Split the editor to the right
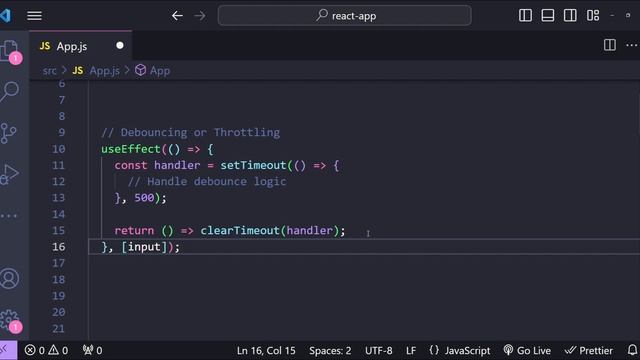The height and width of the screenshot is (360, 640). (x=610, y=45)
